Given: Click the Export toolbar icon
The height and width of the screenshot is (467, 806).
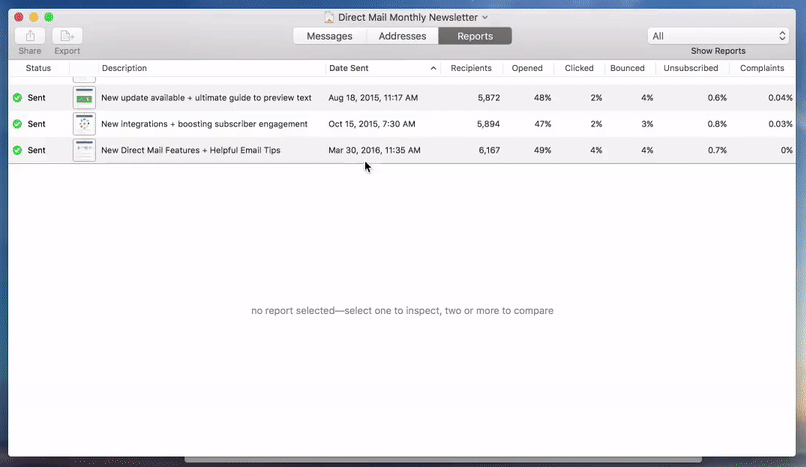Looking at the screenshot, I should tap(67, 36).
